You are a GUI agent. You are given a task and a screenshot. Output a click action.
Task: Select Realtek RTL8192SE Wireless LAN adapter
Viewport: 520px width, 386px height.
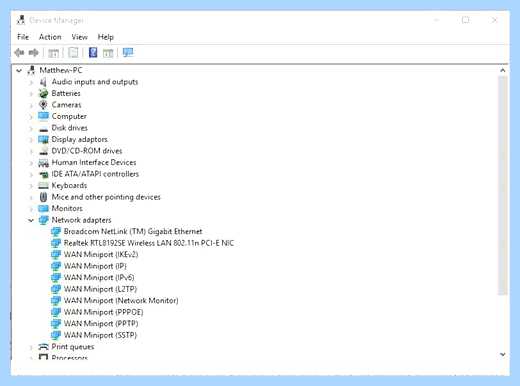pyautogui.click(x=149, y=243)
